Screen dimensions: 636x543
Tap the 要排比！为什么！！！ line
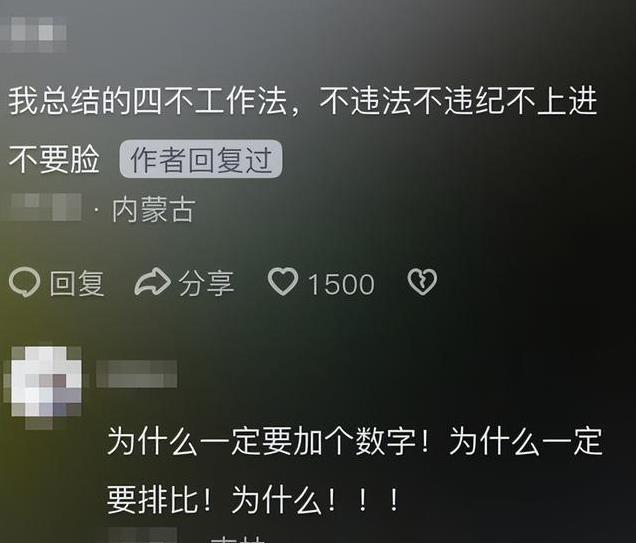253,500
